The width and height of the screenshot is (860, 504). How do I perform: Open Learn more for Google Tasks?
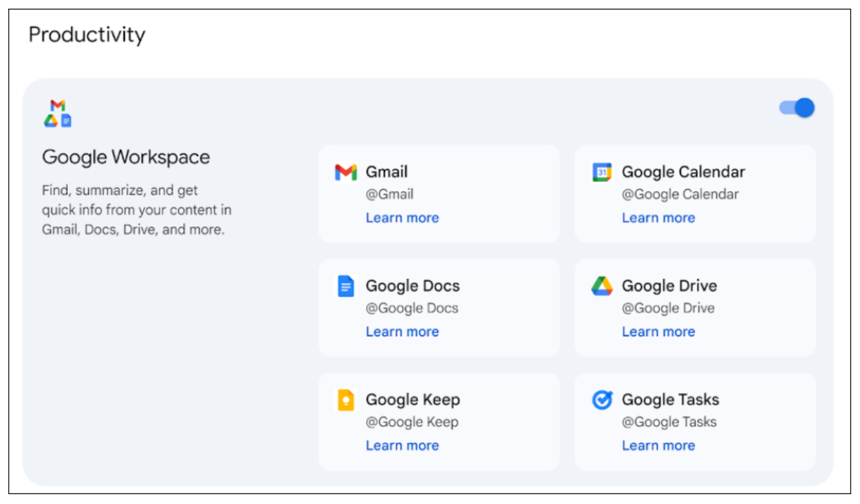(659, 445)
